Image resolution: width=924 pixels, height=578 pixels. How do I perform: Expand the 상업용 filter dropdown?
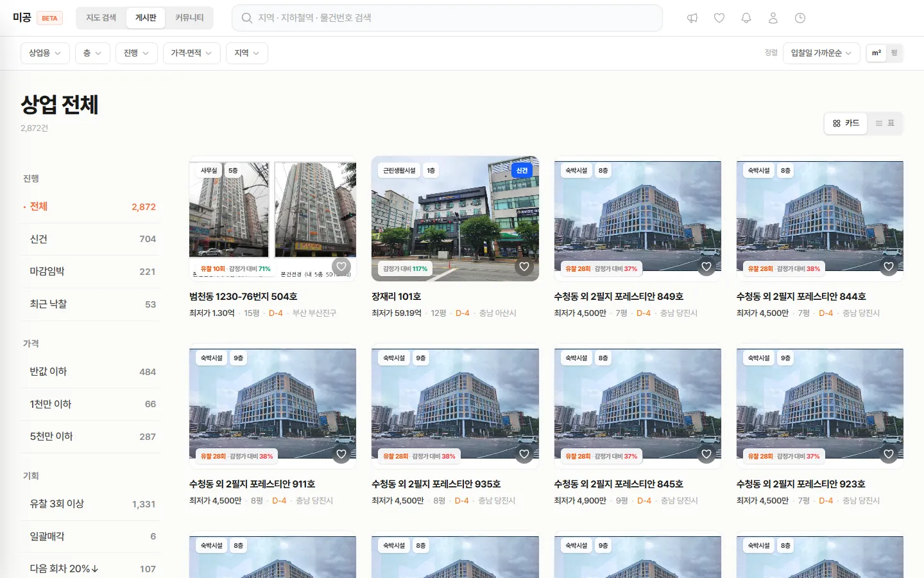click(45, 53)
